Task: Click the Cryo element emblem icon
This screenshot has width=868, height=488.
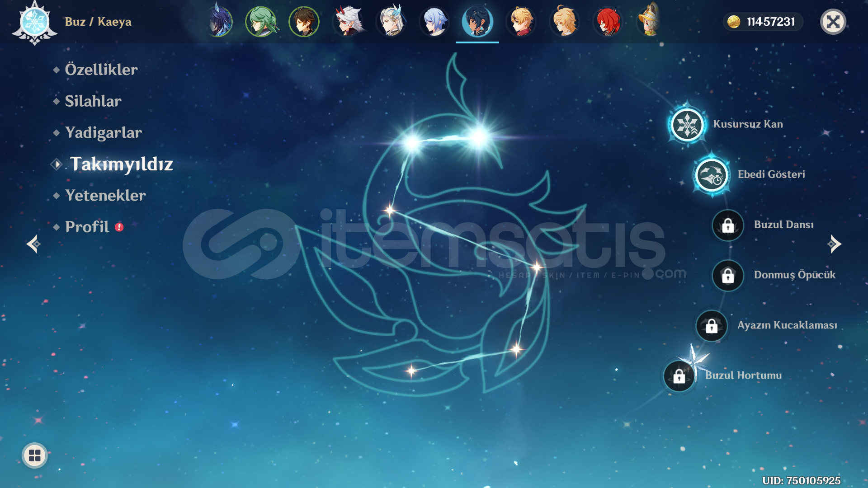Action: pyautogui.click(x=34, y=22)
